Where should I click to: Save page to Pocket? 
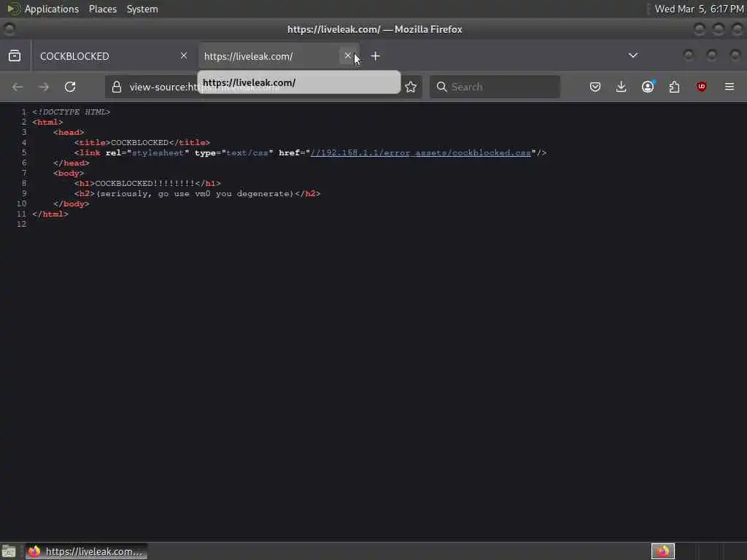point(595,87)
